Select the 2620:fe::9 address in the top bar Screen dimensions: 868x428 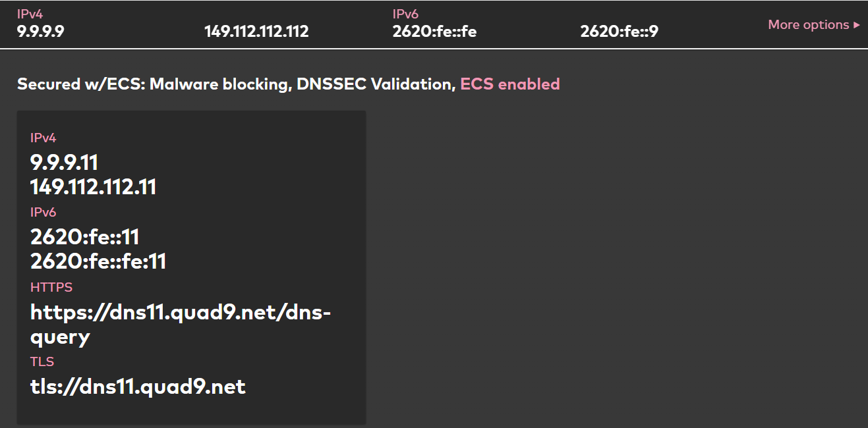618,30
